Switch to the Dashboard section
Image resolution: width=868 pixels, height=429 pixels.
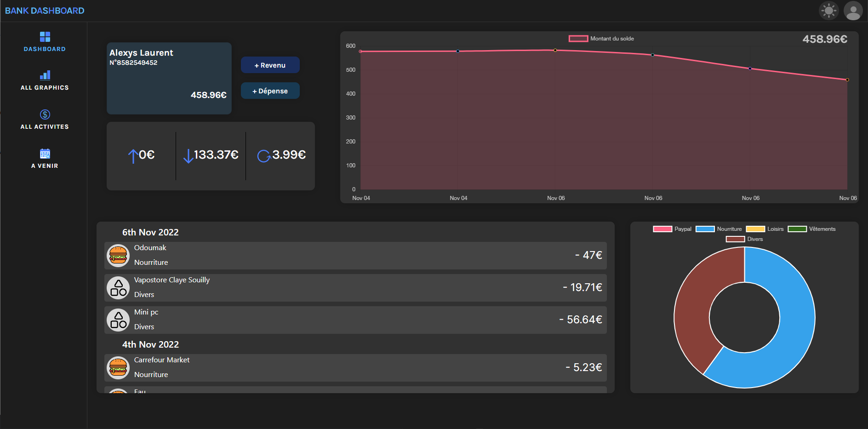click(x=45, y=48)
